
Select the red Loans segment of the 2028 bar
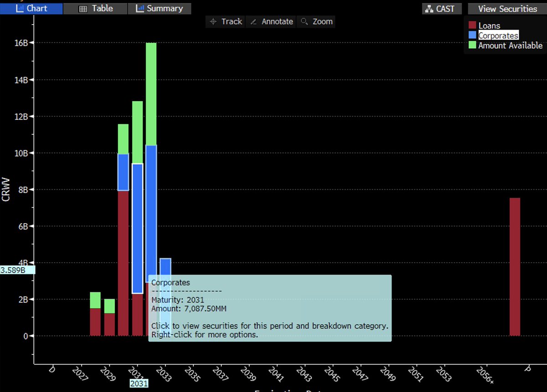pos(95,322)
